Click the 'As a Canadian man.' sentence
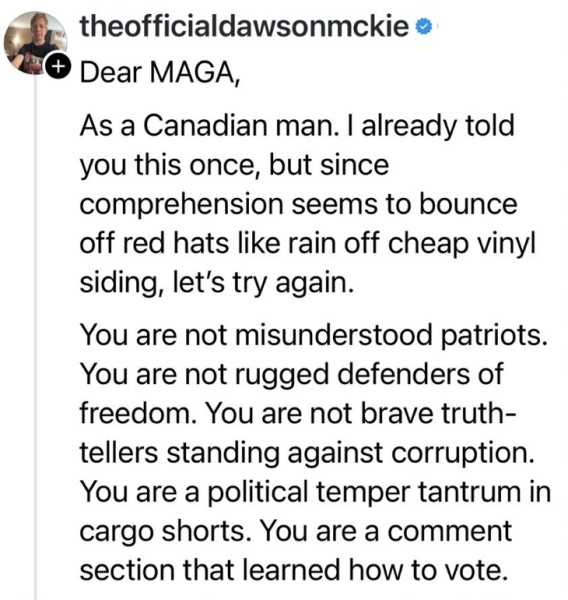 [x=210, y=126]
